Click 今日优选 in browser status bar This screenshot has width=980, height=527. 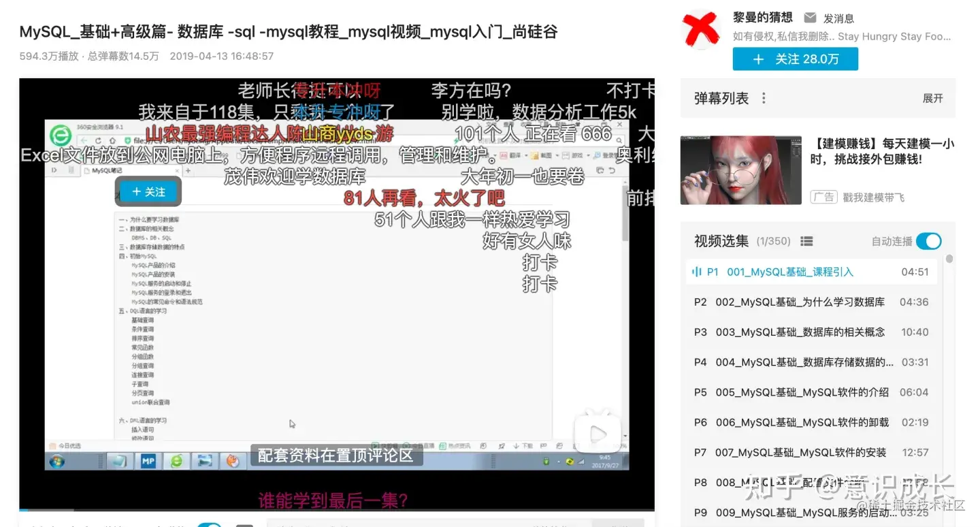click(65, 446)
